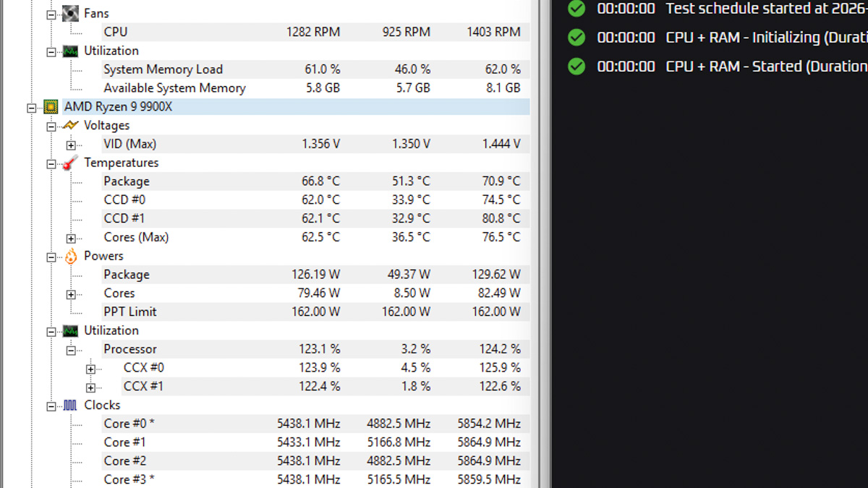Collapse the AMD Ryzen 9 9900X node
Image resolution: width=868 pixels, height=488 pixels.
click(31, 108)
